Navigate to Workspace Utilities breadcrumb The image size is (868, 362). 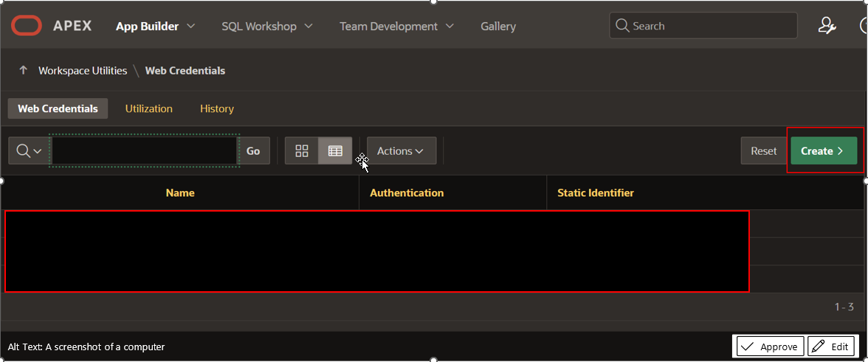pyautogui.click(x=83, y=71)
